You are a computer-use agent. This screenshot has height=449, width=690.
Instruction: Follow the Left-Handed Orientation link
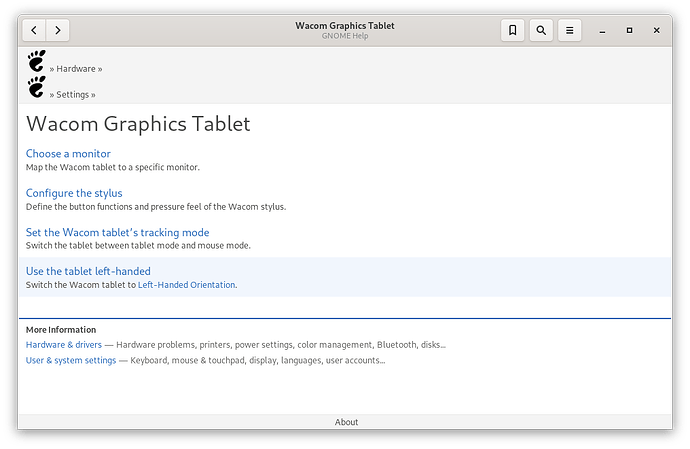(187, 285)
